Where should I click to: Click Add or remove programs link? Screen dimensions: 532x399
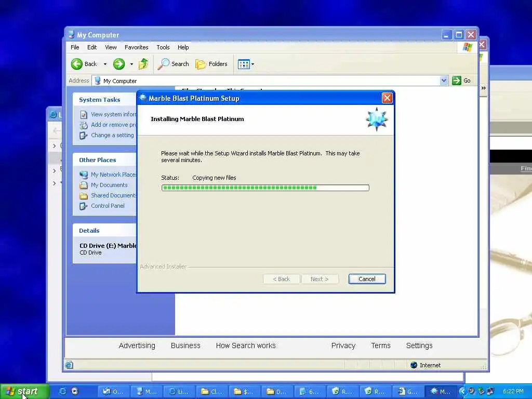coord(114,125)
